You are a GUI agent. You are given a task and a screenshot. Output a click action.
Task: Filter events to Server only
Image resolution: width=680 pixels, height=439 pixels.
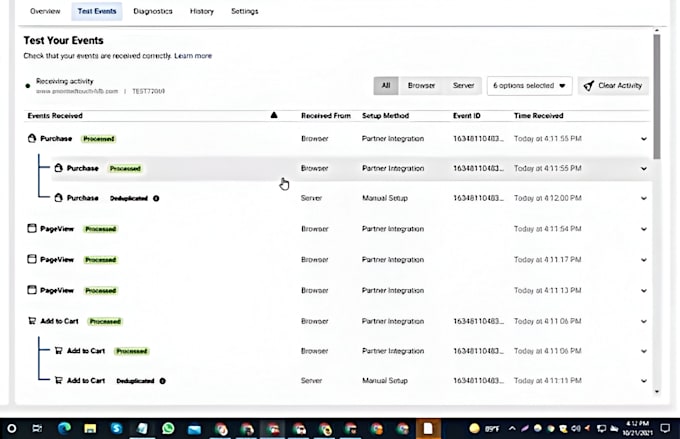pyautogui.click(x=463, y=85)
